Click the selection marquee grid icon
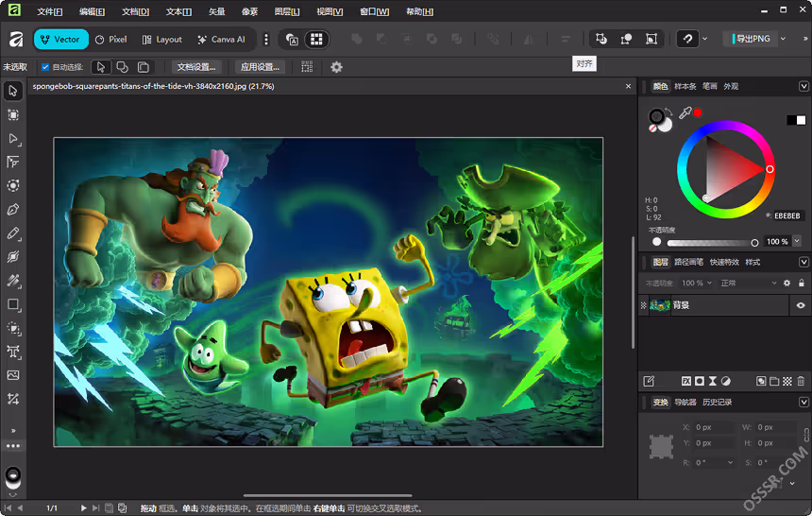 click(307, 67)
